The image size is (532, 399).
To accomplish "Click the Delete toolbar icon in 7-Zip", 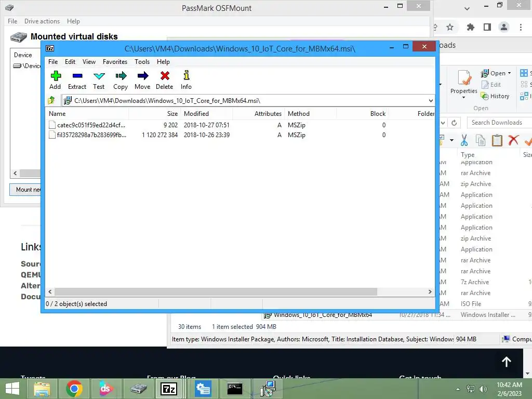I will (x=165, y=80).
